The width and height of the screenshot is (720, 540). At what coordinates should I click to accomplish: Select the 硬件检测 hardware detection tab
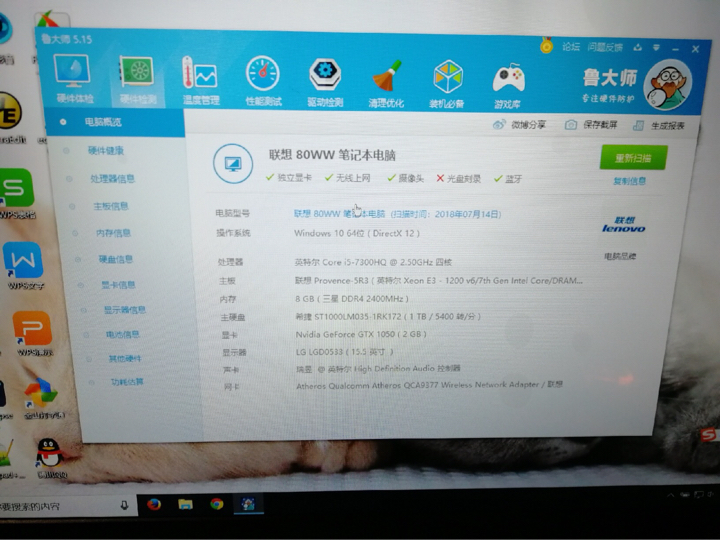point(137,79)
